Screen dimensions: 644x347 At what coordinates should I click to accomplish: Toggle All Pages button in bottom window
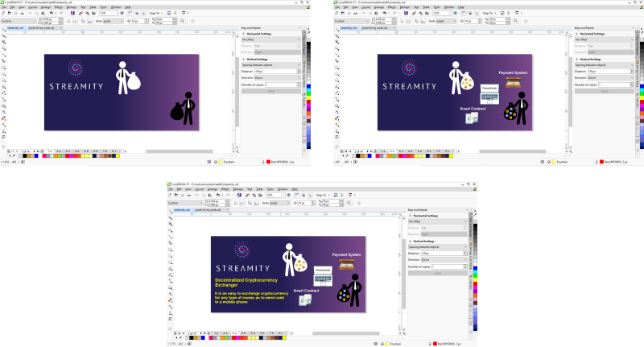[250, 203]
